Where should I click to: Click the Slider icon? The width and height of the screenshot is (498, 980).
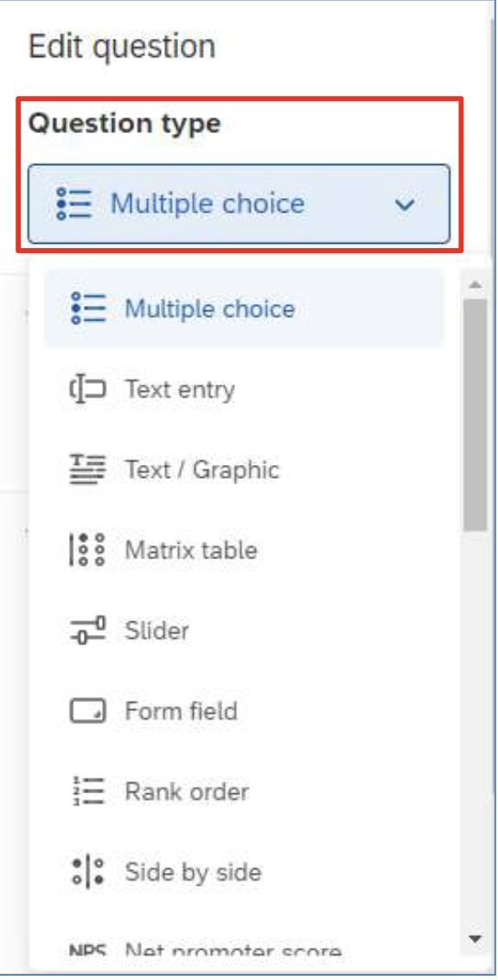87,631
